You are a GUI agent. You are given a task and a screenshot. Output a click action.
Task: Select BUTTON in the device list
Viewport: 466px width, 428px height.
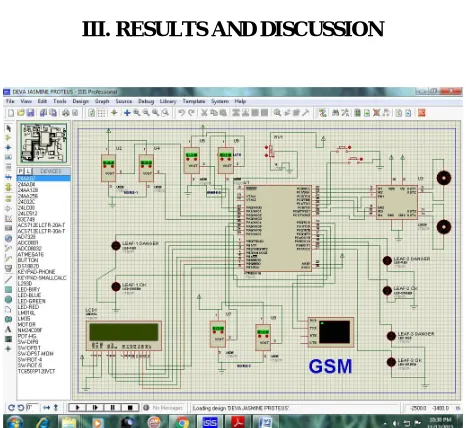point(28,260)
